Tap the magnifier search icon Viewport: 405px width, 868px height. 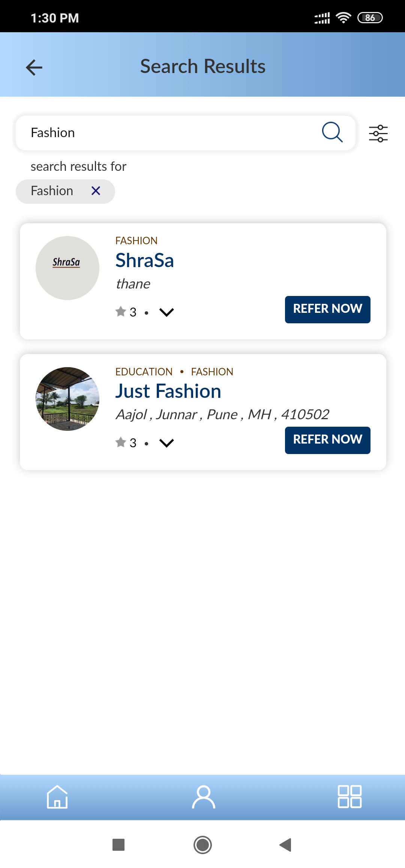332,132
